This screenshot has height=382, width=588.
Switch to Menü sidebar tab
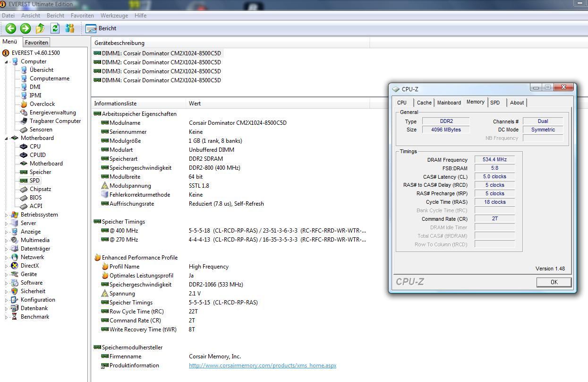point(10,42)
